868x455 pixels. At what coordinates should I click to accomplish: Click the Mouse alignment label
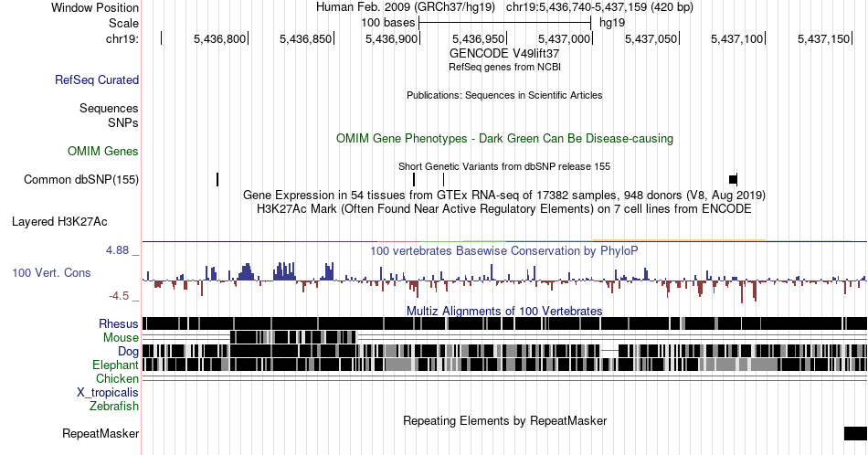(121, 338)
